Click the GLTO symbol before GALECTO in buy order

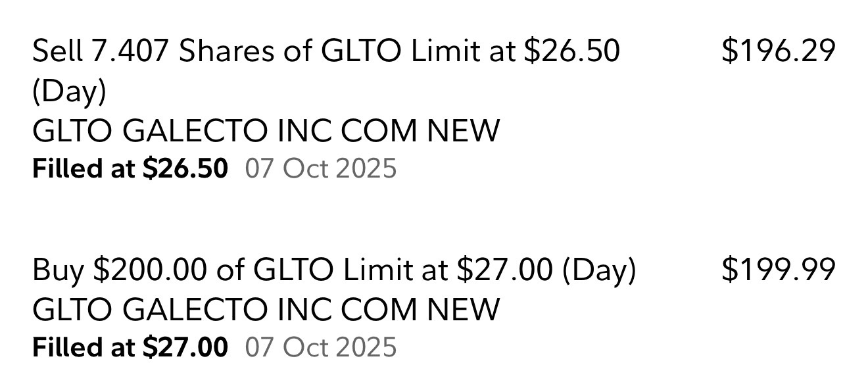click(73, 309)
